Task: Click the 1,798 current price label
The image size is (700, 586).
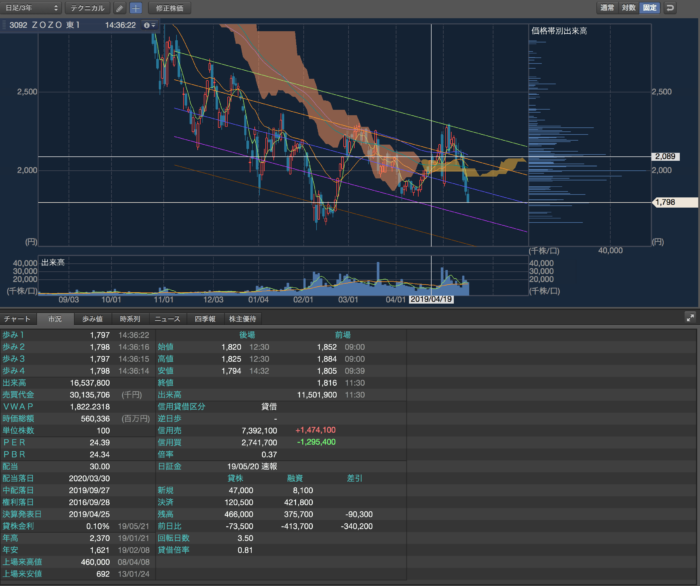Action: tap(675, 202)
